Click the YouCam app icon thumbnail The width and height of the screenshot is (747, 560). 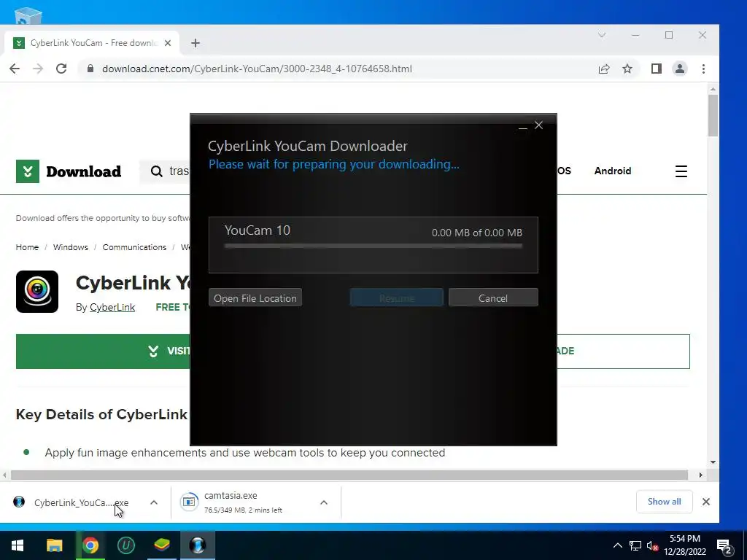coord(37,292)
